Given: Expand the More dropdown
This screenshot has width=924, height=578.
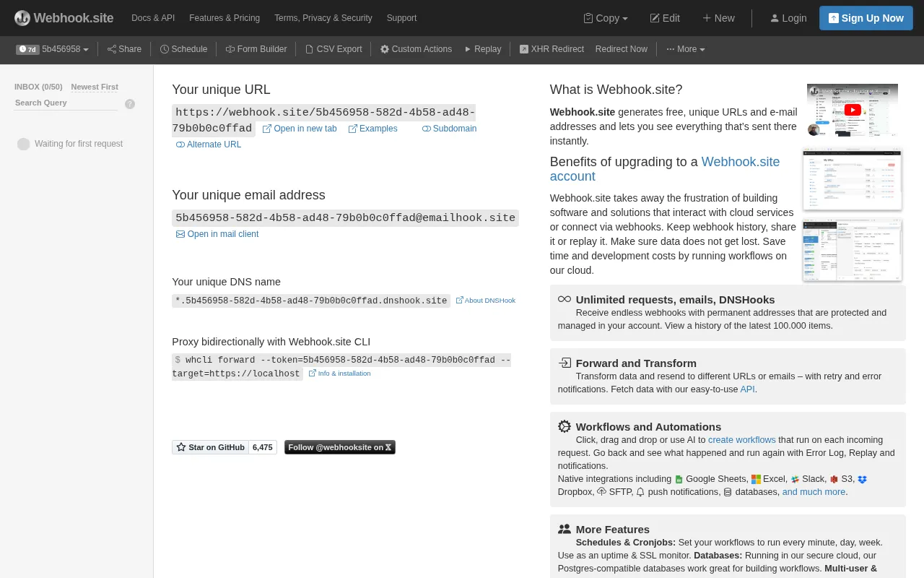Looking at the screenshot, I should point(685,49).
